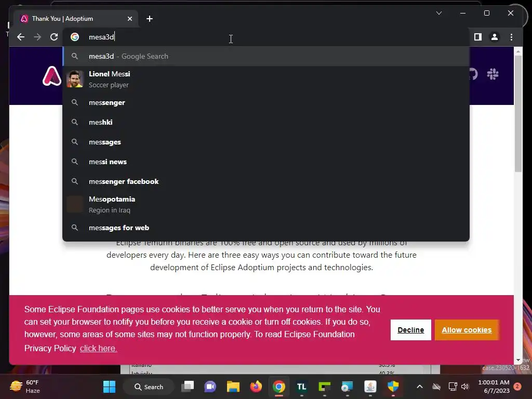The width and height of the screenshot is (532, 399).
Task: Expand the tab search dropdown arrow
Action: pos(438,13)
